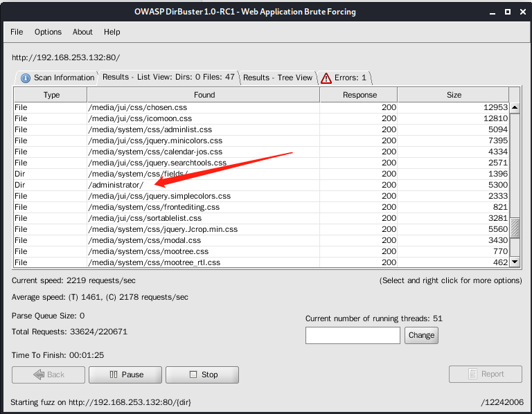Sort results by Type column header
Viewport: 532px width, 414px height.
coord(51,95)
